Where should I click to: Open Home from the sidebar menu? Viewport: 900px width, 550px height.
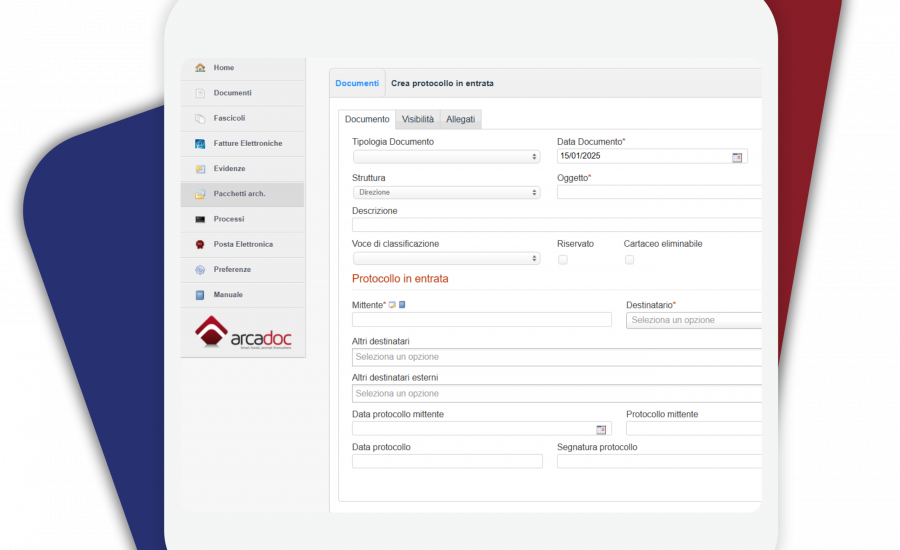point(224,68)
